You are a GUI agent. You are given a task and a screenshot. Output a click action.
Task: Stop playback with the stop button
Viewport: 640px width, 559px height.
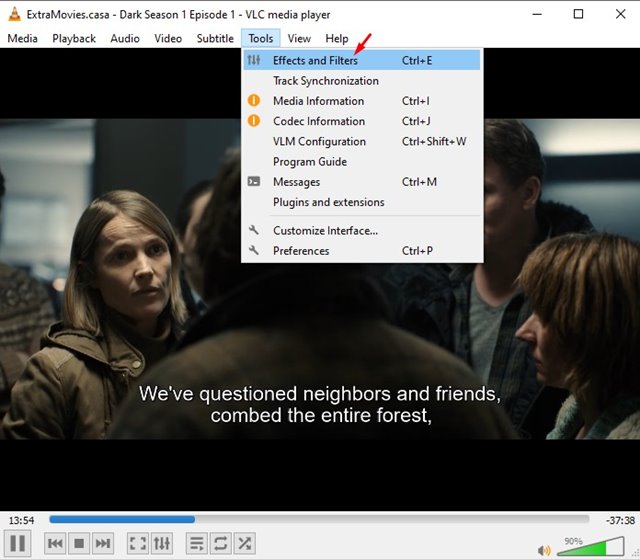click(79, 543)
